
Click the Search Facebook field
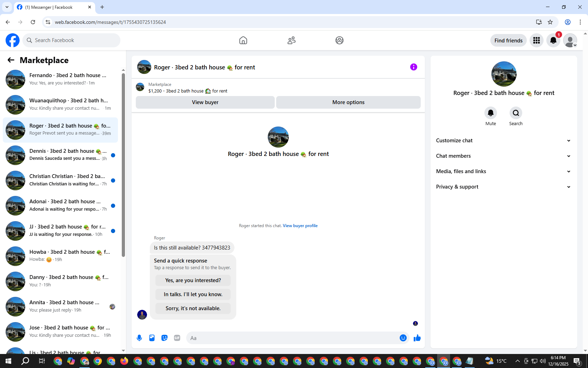71,40
